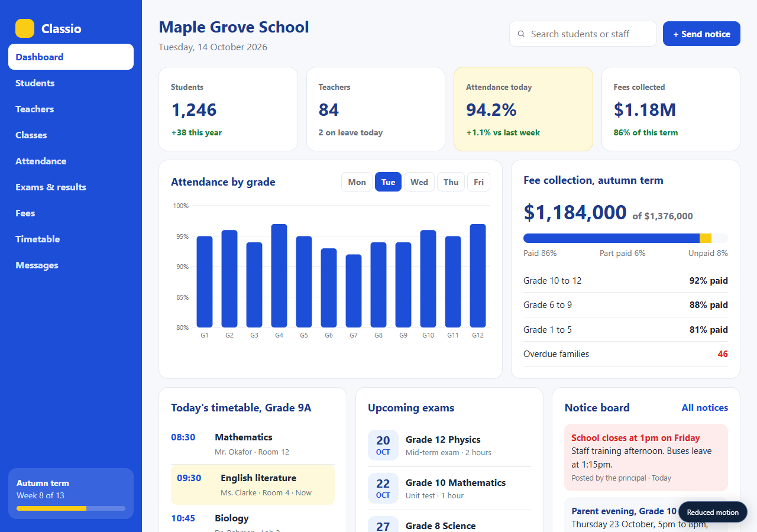Image resolution: width=757 pixels, height=532 pixels.
Task: Select the 09:30 English literature timetable entry
Action: [253, 485]
